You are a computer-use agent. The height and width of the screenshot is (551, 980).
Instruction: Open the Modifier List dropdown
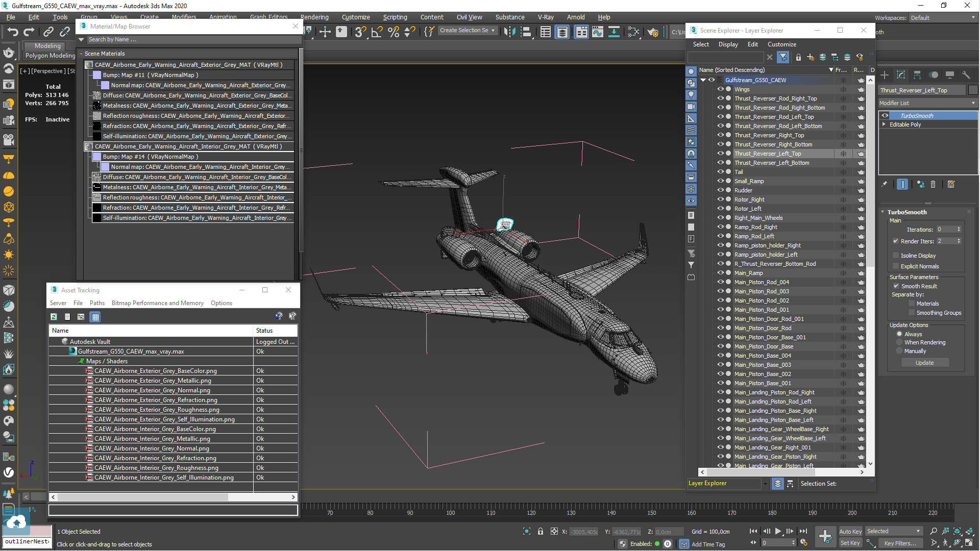coord(927,103)
